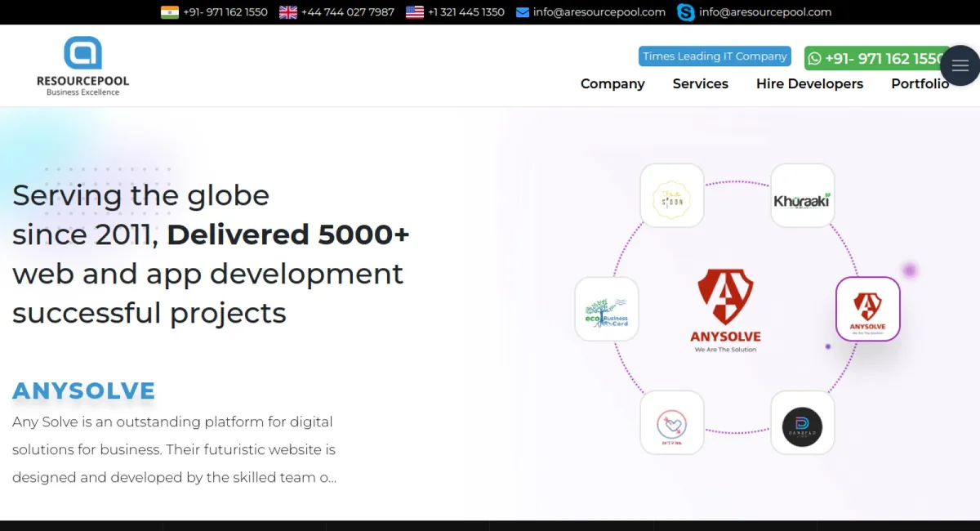The width and height of the screenshot is (980, 531).
Task: Call the UK number +44 744 027 7987
Action: [x=348, y=12]
